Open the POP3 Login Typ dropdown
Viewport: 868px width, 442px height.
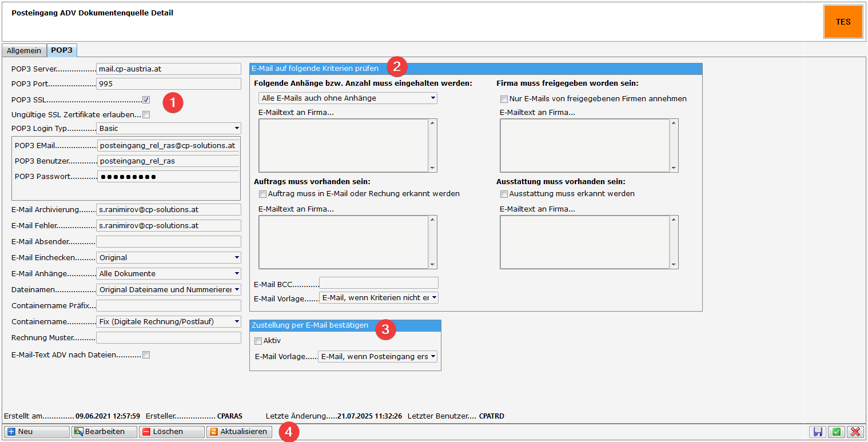169,129
